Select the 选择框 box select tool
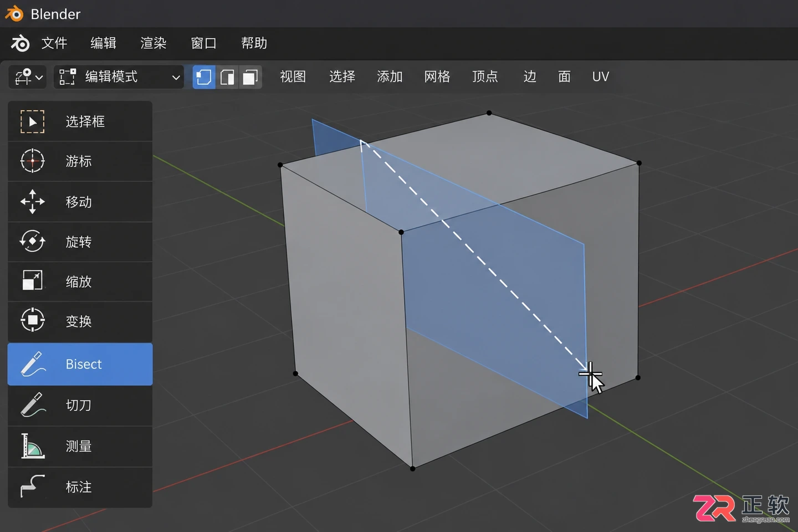798x532 pixels. point(80,121)
